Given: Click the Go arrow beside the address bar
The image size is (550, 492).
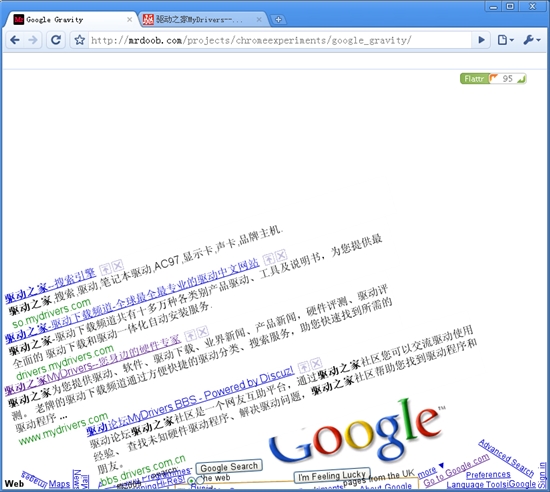Looking at the screenshot, I should [x=482, y=40].
